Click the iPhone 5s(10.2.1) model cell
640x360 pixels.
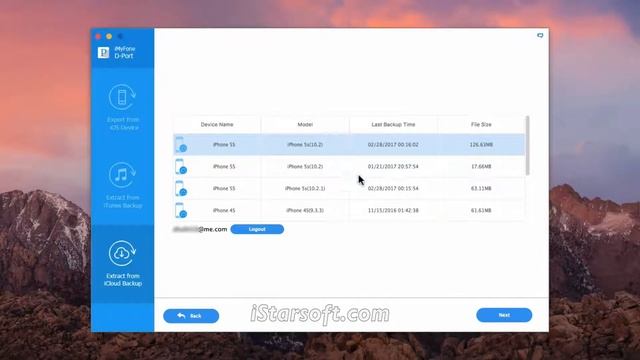click(x=305, y=189)
